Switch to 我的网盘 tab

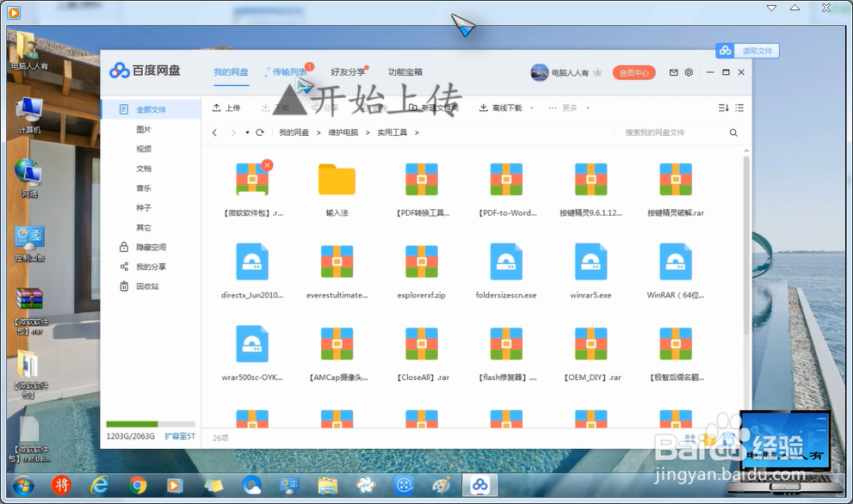[x=231, y=71]
